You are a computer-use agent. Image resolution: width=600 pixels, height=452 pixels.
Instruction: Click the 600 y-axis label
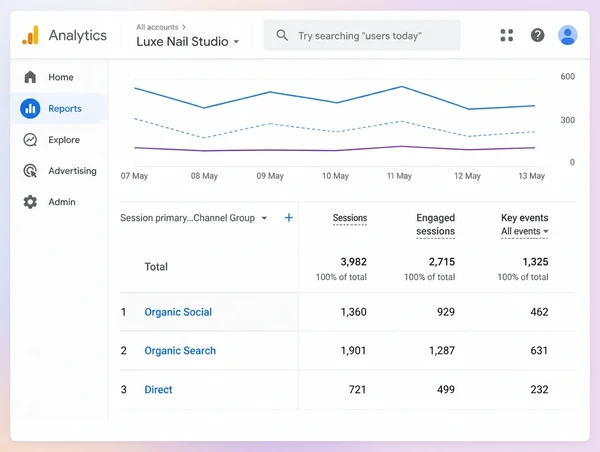567,77
